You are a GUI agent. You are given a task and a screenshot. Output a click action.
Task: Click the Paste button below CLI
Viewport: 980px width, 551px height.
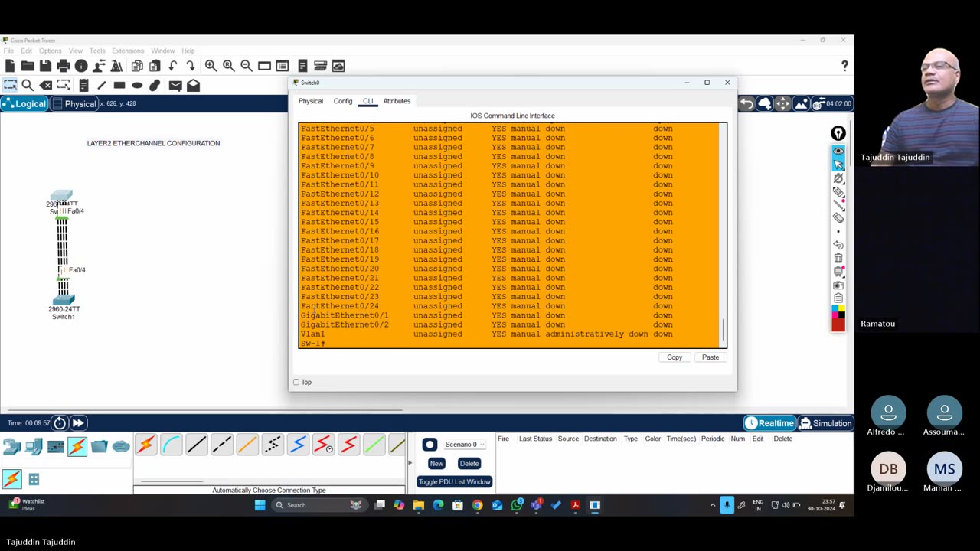tap(710, 357)
